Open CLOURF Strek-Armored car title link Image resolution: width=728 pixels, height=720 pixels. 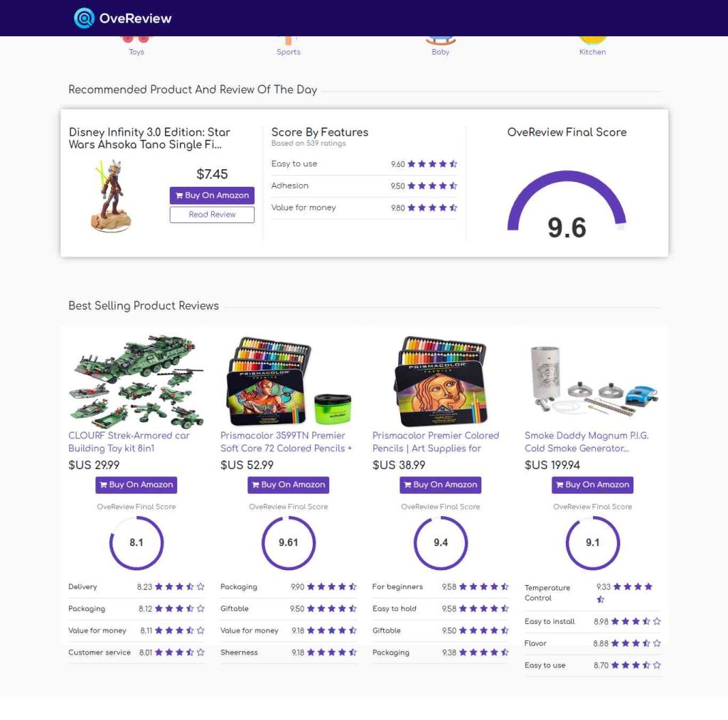[x=129, y=442]
